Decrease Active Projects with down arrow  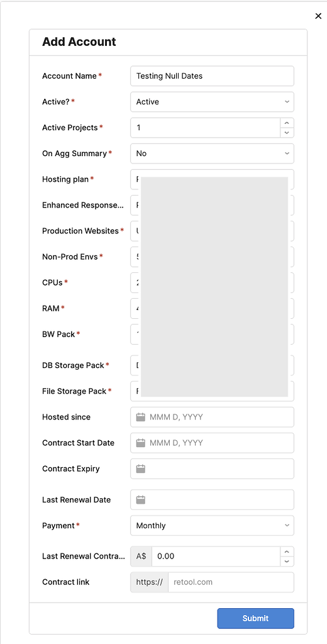click(x=287, y=133)
